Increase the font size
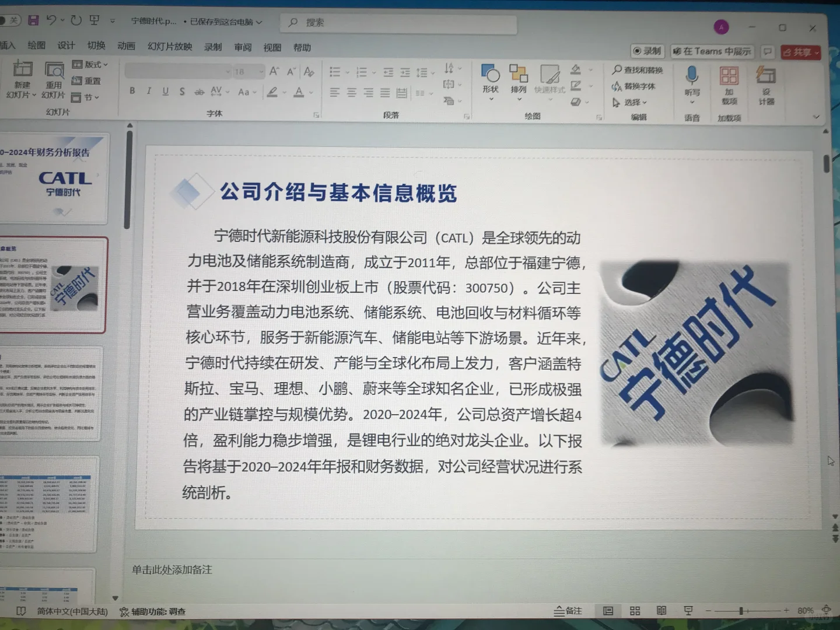Screen dimensions: 840x630 pos(274,71)
